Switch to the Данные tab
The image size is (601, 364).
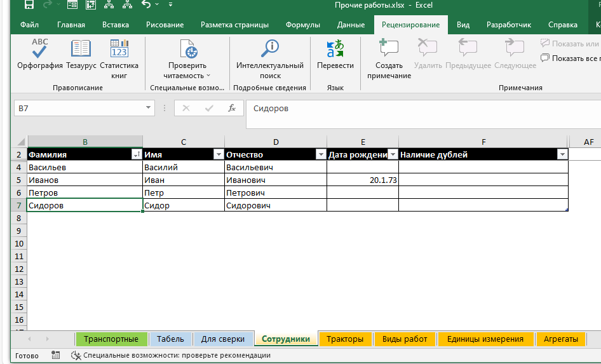click(351, 25)
